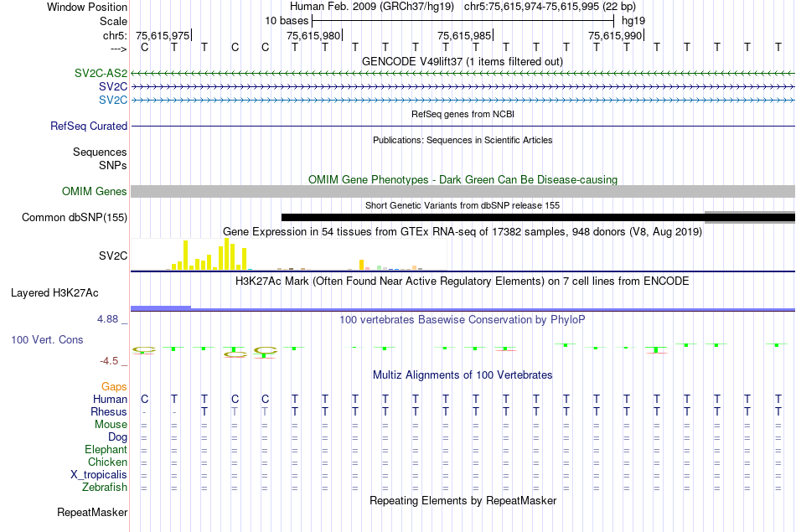The image size is (796, 532).
Task: Click the Gaps row label
Action: [x=114, y=387]
